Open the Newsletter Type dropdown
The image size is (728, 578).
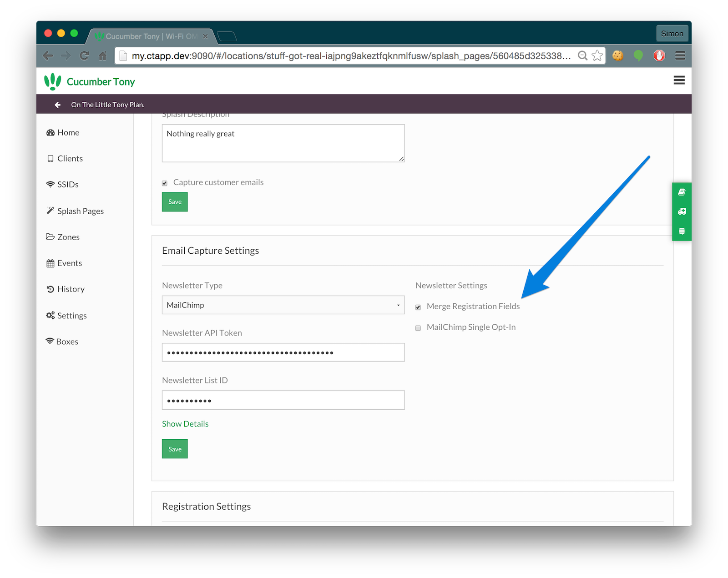pyautogui.click(x=283, y=305)
